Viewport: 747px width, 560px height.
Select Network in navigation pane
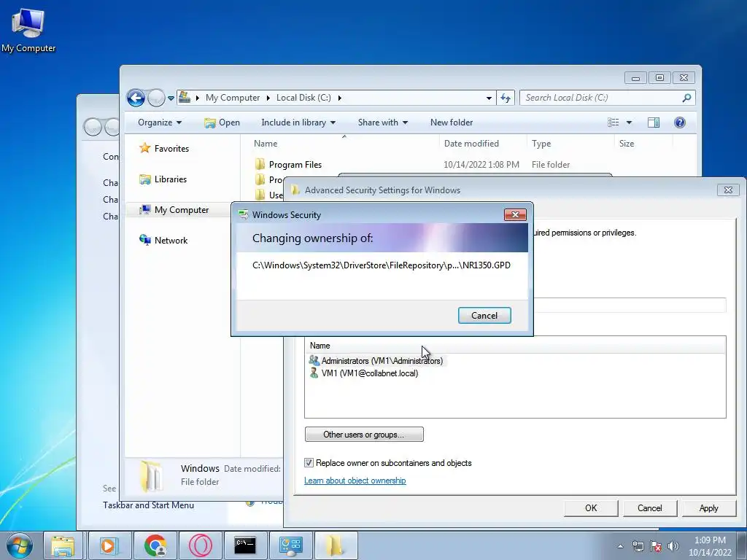pyautogui.click(x=163, y=241)
